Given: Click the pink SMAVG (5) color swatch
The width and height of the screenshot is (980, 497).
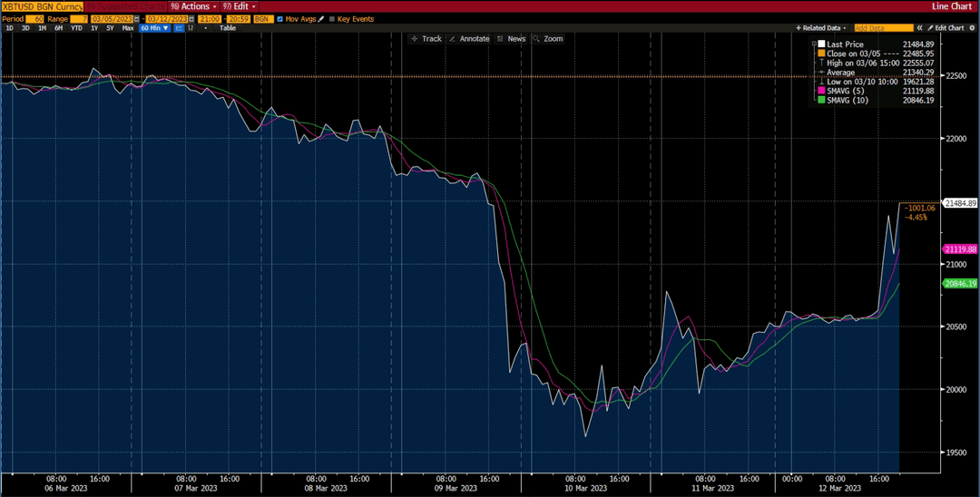Looking at the screenshot, I should click(x=821, y=91).
